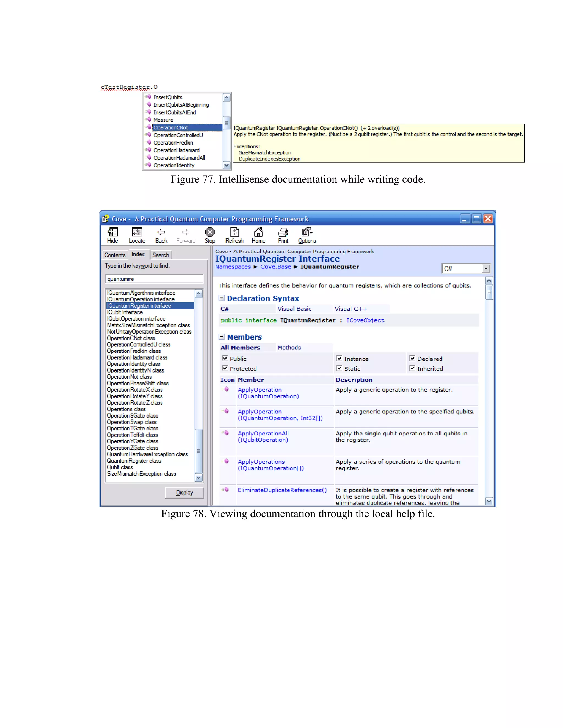Go to the Home page icon
The image size is (563, 728).
[x=258, y=235]
